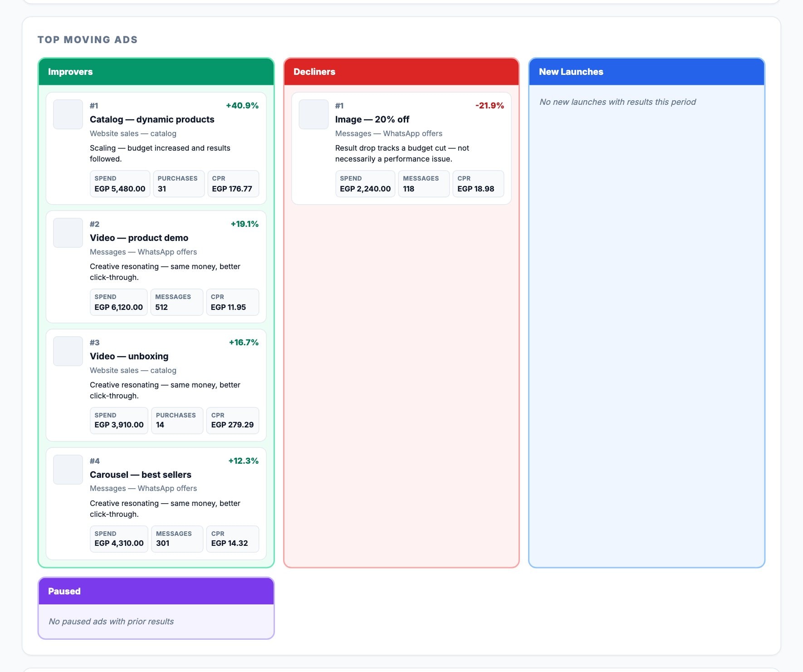Screen dimensions: 803x672
Task: Click the -21.9% change value
Action: tap(490, 106)
